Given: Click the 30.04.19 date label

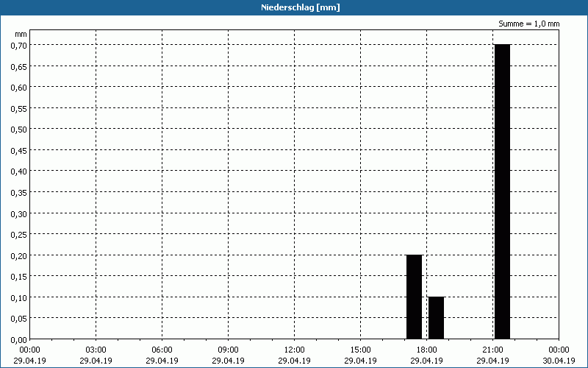Looking at the screenshot, I should [x=559, y=361].
